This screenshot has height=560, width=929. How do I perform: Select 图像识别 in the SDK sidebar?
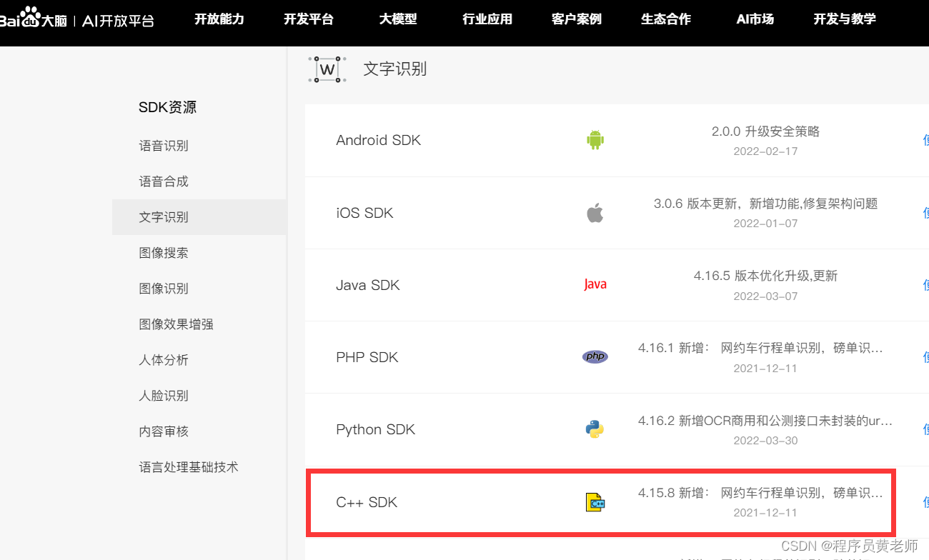click(164, 289)
